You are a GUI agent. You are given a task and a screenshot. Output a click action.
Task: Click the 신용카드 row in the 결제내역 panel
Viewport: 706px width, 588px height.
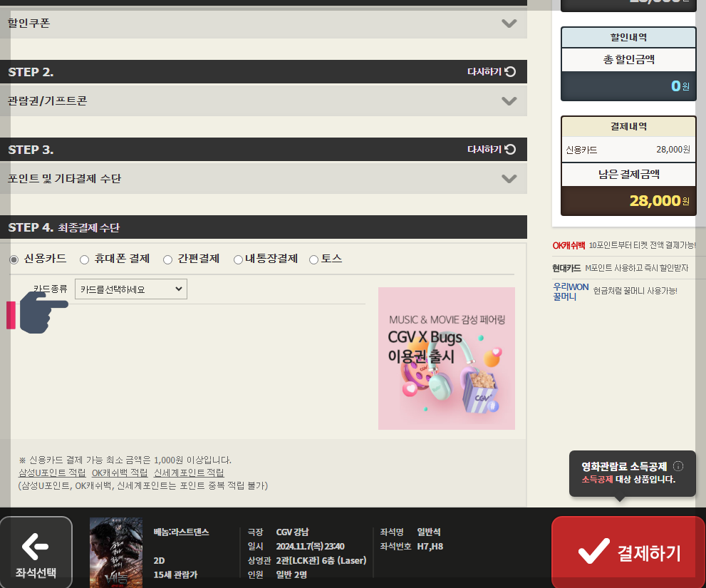point(628,150)
